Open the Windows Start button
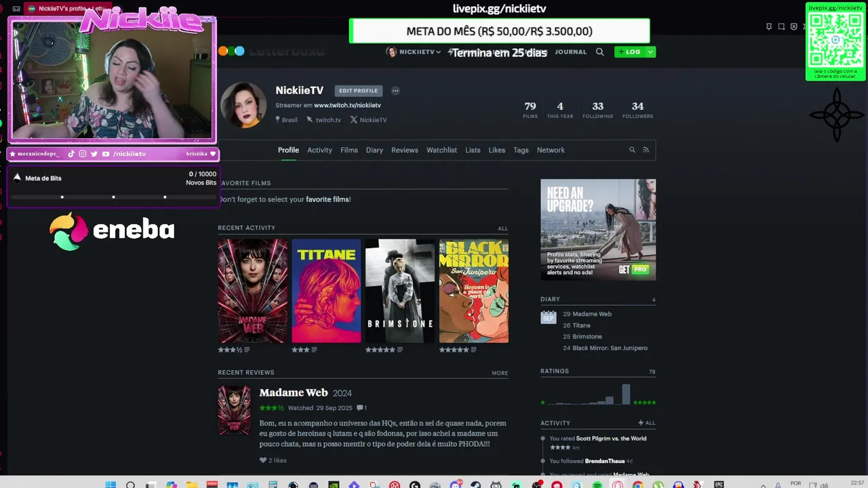 [111, 484]
